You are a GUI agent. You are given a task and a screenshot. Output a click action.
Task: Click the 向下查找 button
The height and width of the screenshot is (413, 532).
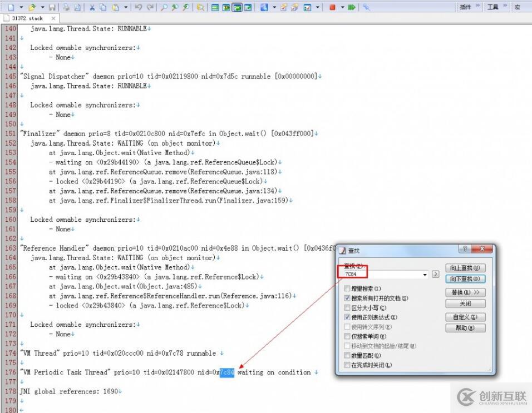[466, 277]
